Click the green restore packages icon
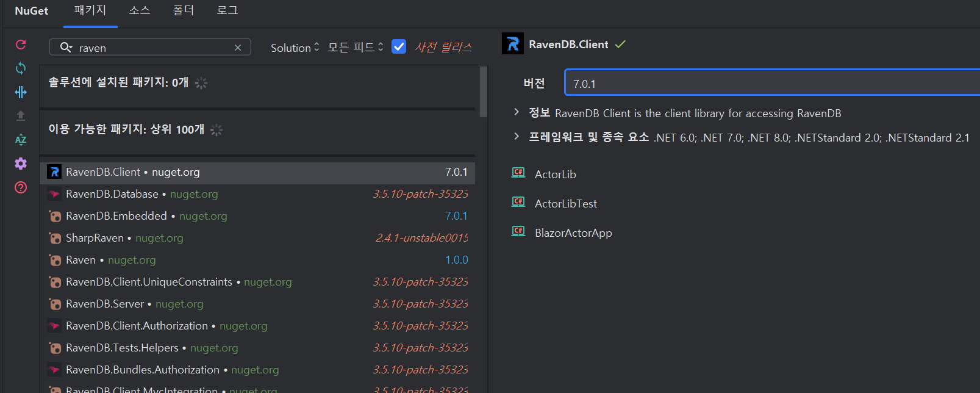Screen dimensions: 980x393 21,68
